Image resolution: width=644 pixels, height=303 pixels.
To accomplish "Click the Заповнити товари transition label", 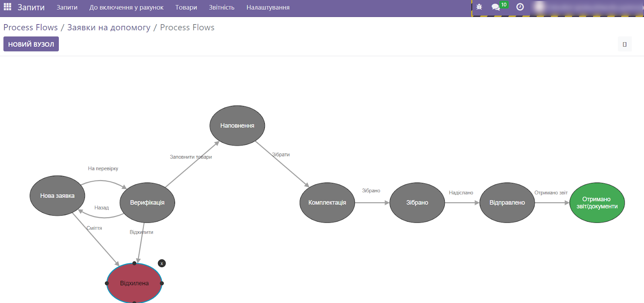I will click(191, 157).
